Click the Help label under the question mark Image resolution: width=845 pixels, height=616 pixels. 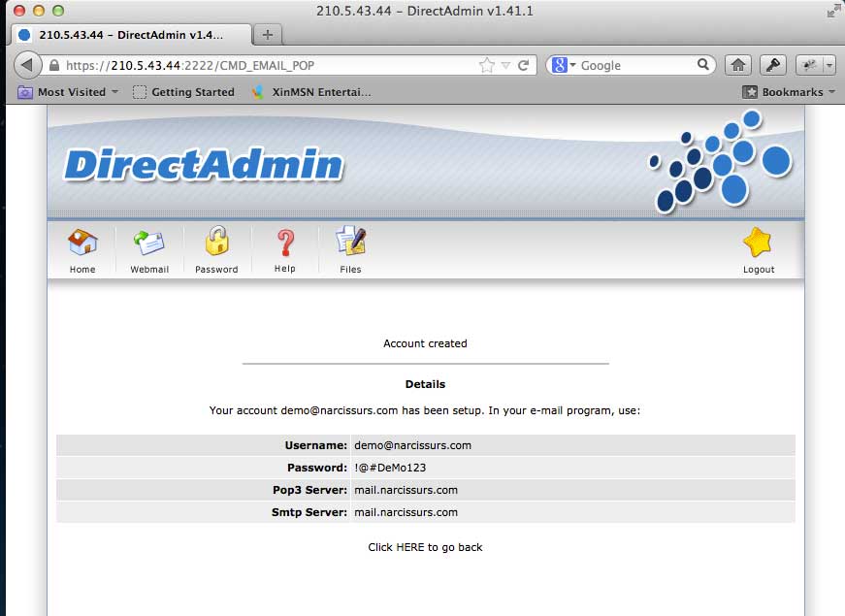[285, 269]
